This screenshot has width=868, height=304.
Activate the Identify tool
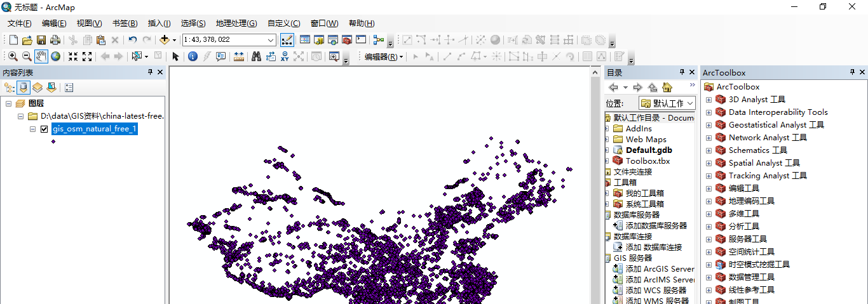coord(193,56)
